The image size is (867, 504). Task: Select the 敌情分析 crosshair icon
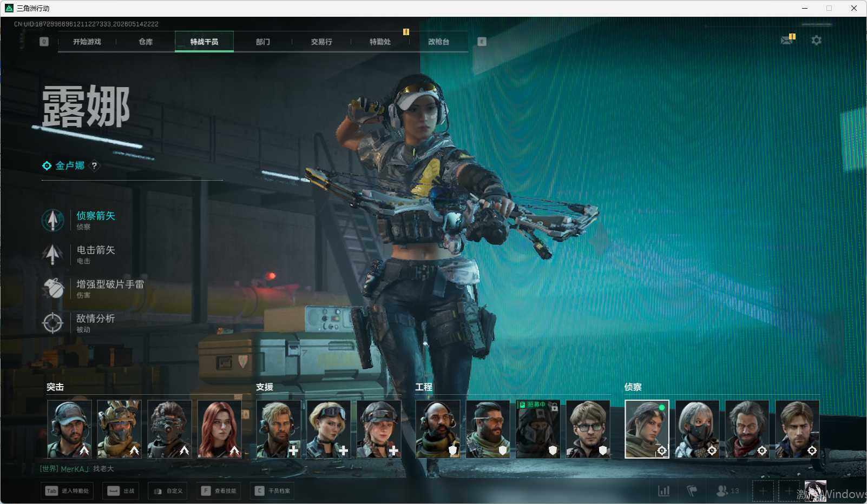coord(52,323)
